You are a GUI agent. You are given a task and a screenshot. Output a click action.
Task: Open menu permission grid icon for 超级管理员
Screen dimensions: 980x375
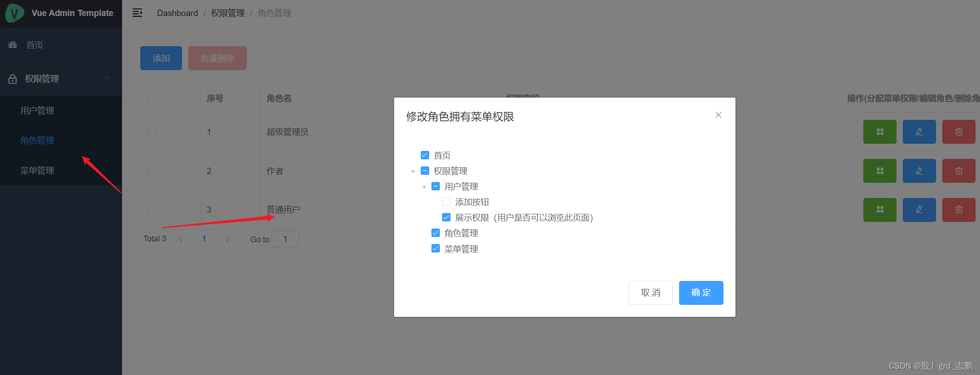click(880, 132)
